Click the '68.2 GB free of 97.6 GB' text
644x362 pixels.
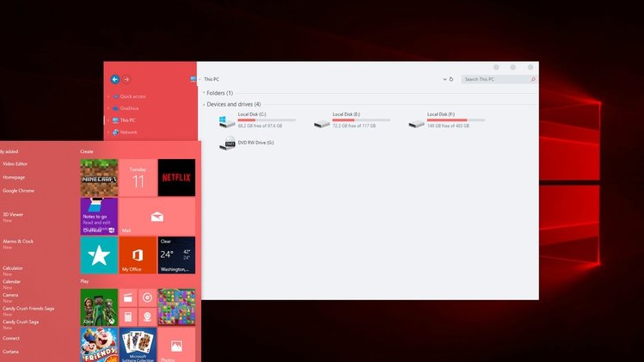pos(260,126)
